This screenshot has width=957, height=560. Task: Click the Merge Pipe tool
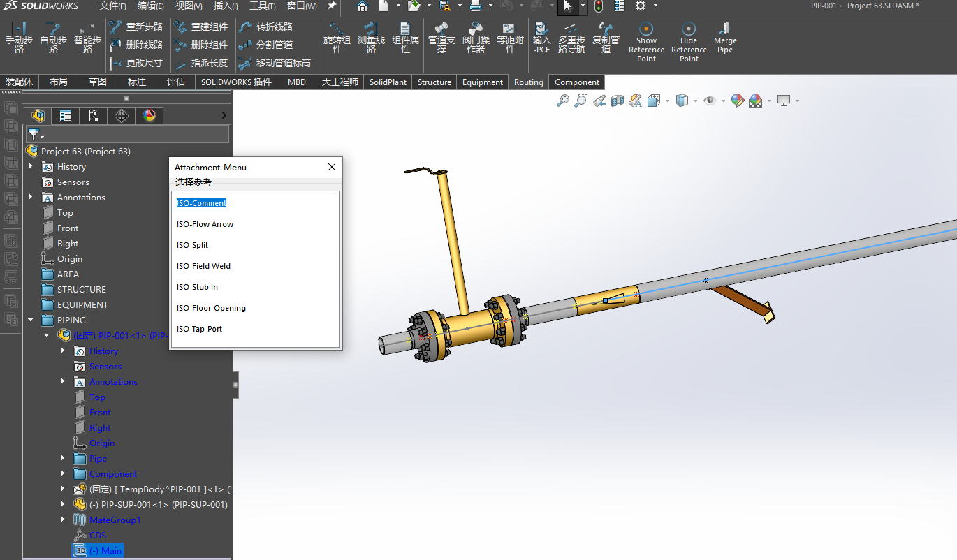pyautogui.click(x=725, y=38)
